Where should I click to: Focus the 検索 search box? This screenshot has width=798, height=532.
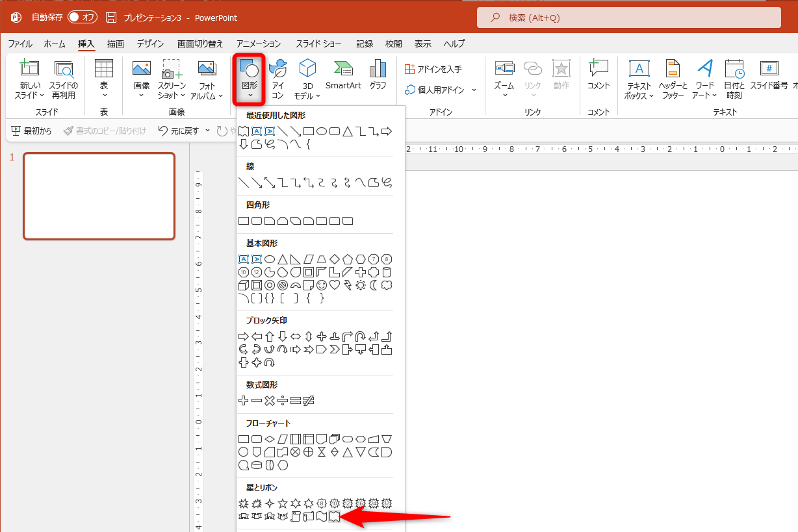point(629,18)
